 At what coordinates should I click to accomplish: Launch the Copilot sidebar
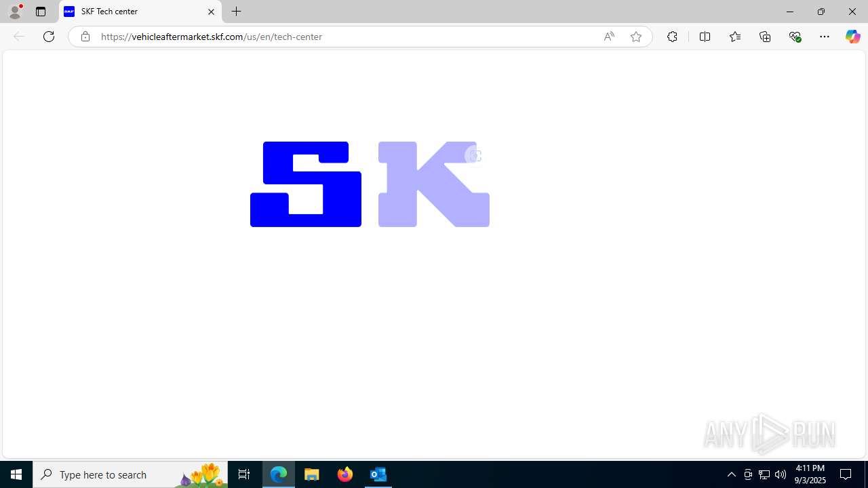(852, 37)
